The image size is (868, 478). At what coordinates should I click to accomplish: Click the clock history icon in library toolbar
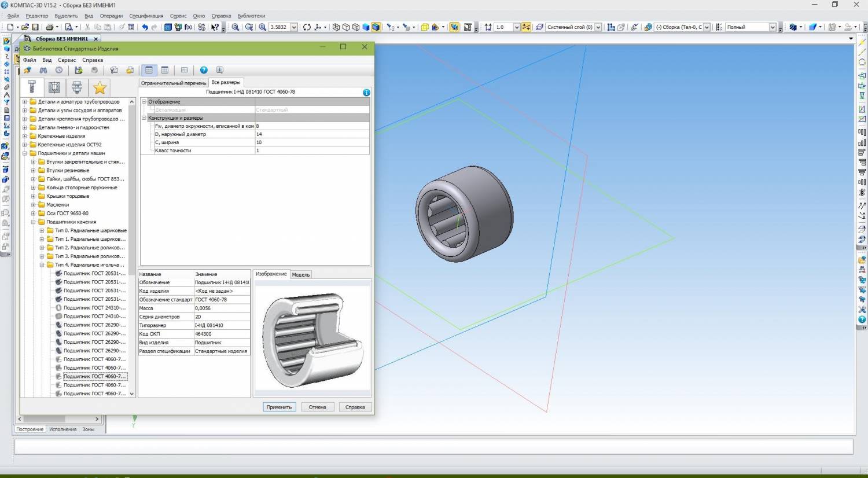59,70
